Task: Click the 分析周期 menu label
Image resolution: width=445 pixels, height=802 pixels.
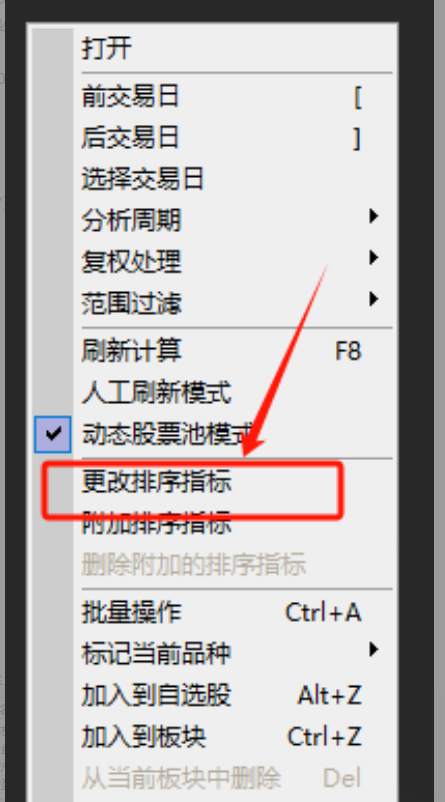Action: pos(131,221)
